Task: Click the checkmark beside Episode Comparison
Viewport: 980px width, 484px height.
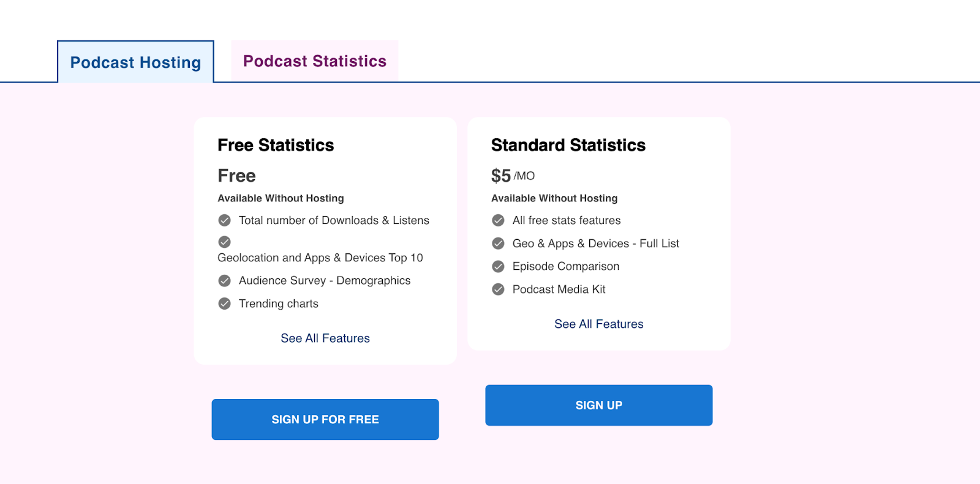Action: 497,266
